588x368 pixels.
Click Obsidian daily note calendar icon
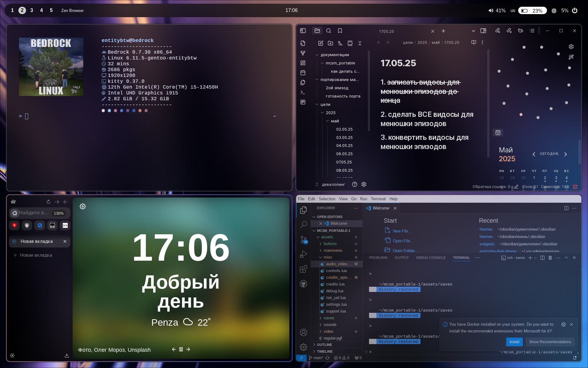pos(303,73)
